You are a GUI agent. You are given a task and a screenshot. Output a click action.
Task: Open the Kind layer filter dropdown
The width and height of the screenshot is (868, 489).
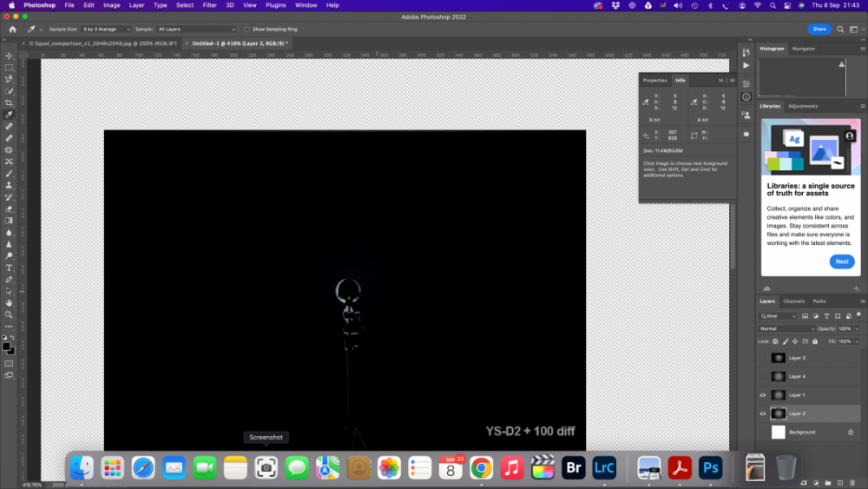coord(778,316)
